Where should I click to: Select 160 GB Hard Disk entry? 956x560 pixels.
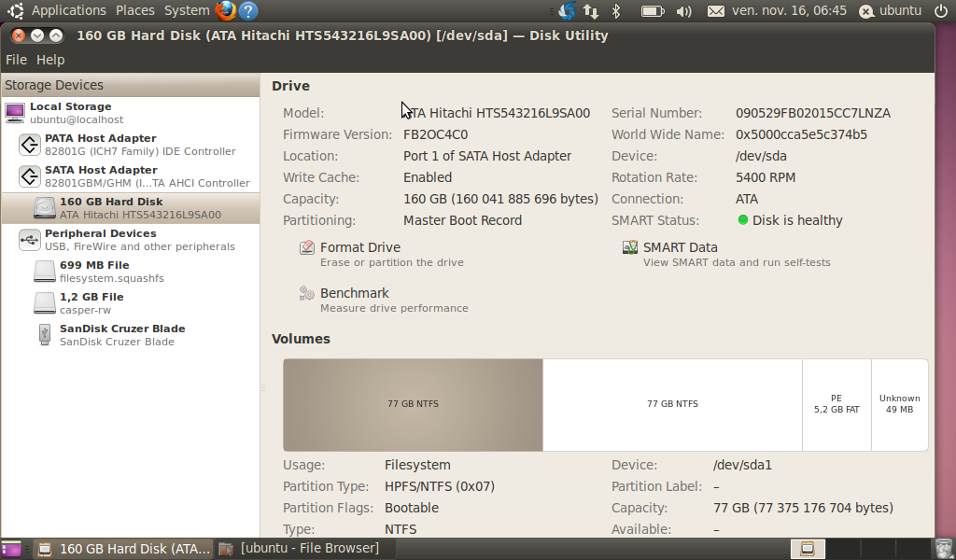[x=130, y=208]
